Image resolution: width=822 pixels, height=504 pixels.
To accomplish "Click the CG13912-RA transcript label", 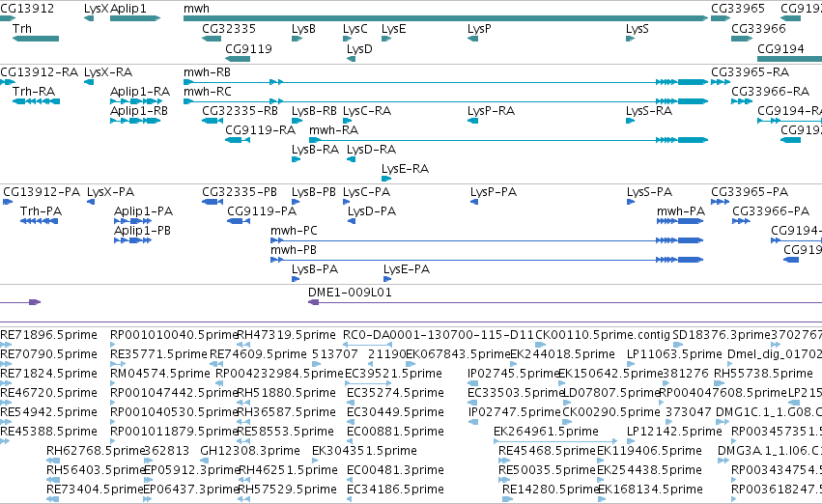I will pyautogui.click(x=39, y=71).
